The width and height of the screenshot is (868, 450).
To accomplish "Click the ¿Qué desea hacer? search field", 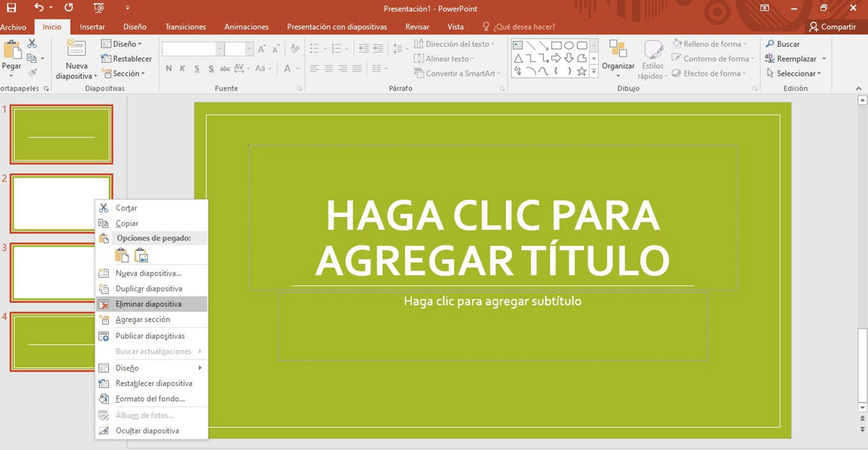I will click(x=518, y=27).
